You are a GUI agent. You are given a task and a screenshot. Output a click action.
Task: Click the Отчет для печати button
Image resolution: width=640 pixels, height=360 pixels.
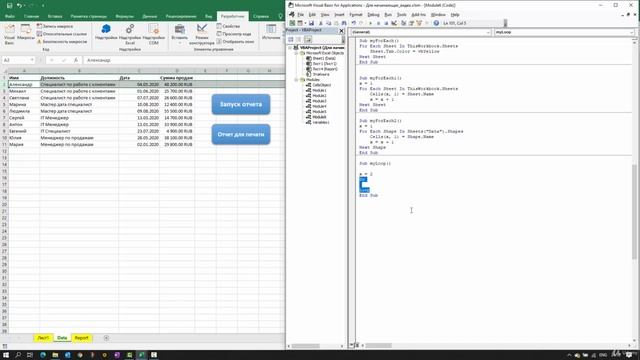(x=241, y=134)
